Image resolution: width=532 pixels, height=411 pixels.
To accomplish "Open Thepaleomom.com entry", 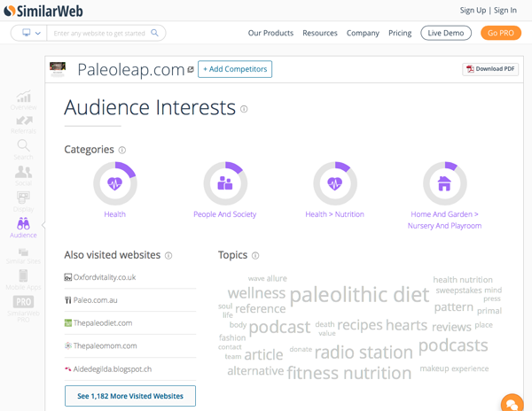I will (x=130, y=346).
